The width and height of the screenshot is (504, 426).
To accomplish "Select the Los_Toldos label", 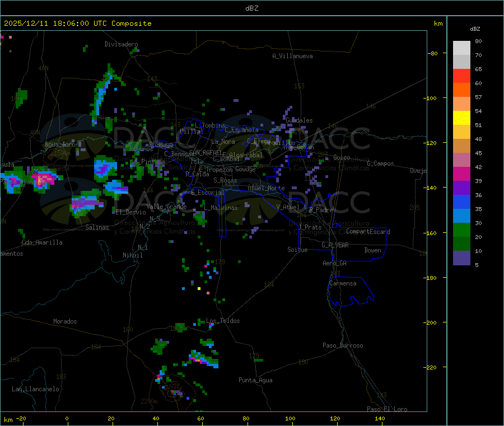I will tap(223, 321).
